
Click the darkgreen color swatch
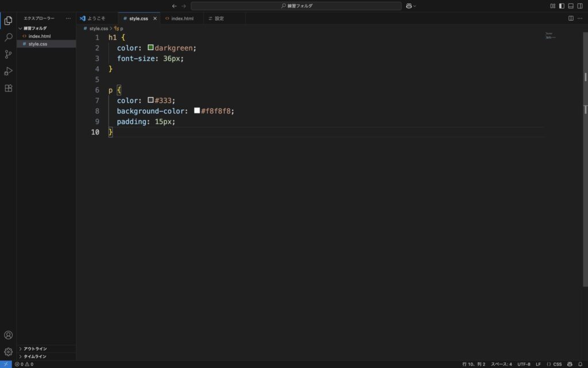[150, 47]
